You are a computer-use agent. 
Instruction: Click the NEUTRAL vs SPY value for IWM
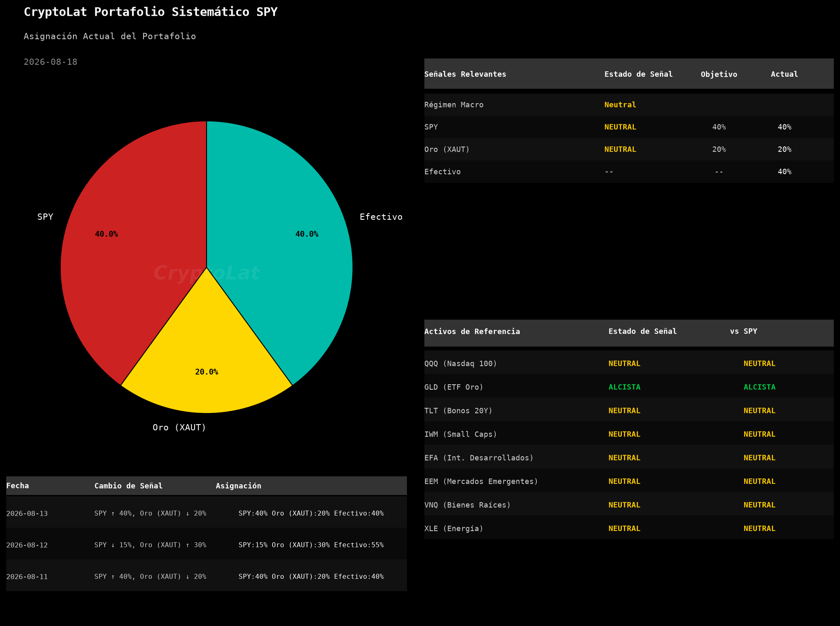(760, 434)
